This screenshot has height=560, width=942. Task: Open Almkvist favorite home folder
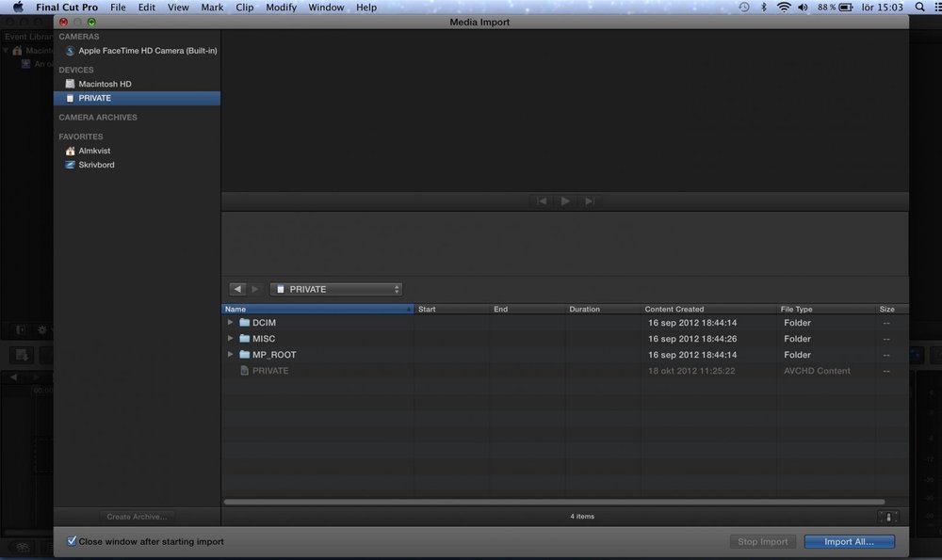[x=94, y=151]
